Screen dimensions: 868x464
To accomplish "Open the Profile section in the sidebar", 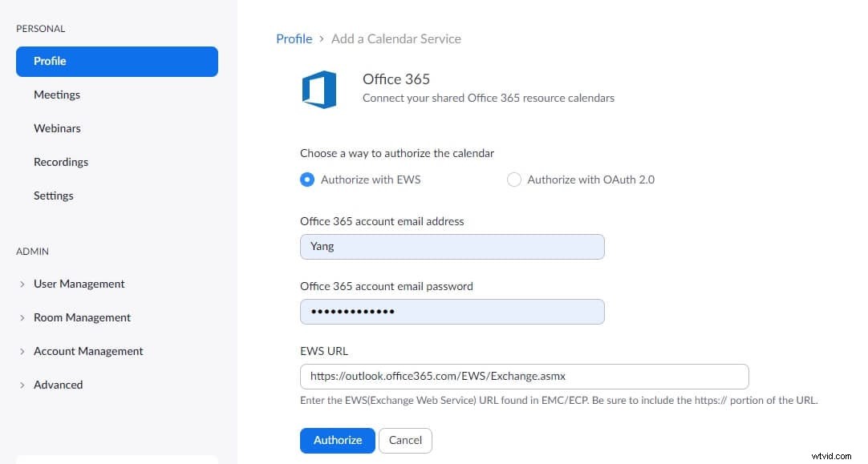I will [50, 61].
